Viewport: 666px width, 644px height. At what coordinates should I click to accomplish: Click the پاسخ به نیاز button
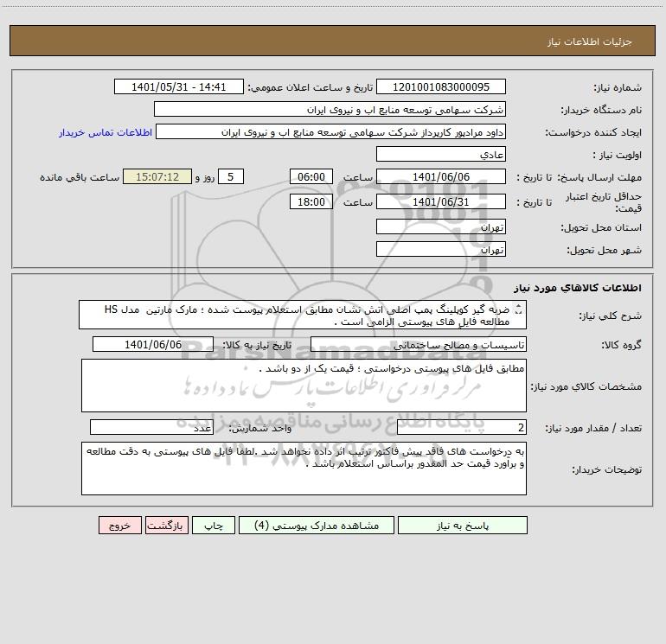(463, 526)
